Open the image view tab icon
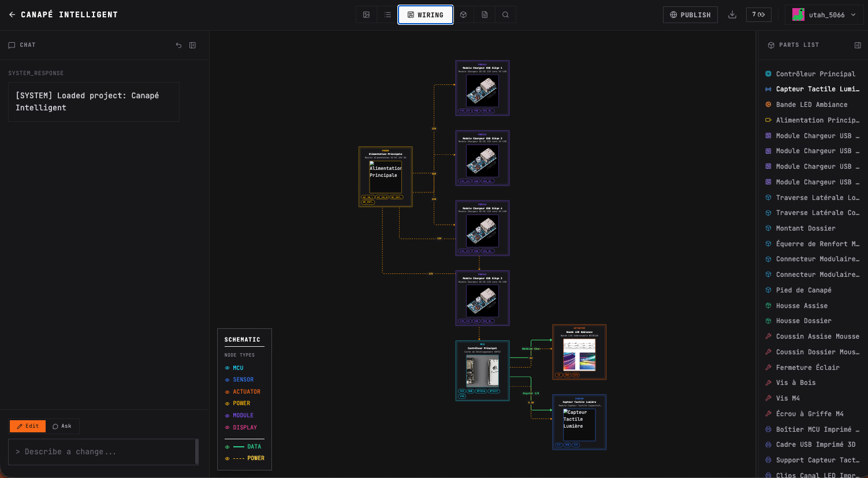 pos(366,15)
